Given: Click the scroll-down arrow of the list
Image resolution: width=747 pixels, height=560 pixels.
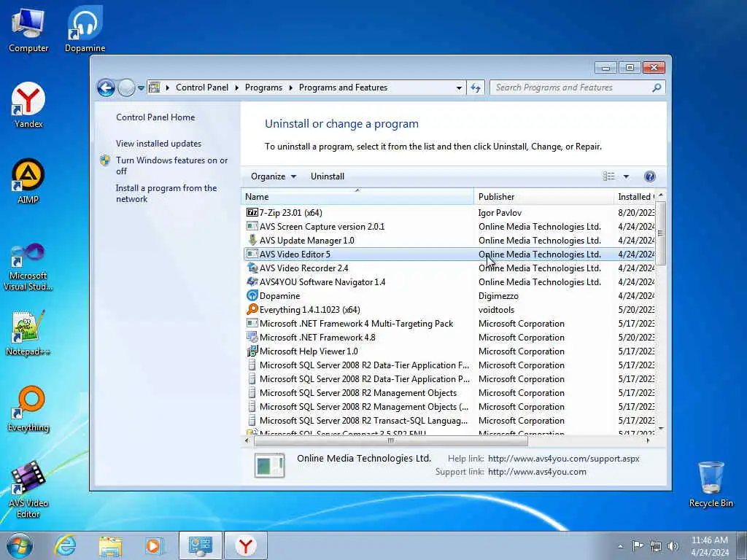Looking at the screenshot, I should (660, 429).
